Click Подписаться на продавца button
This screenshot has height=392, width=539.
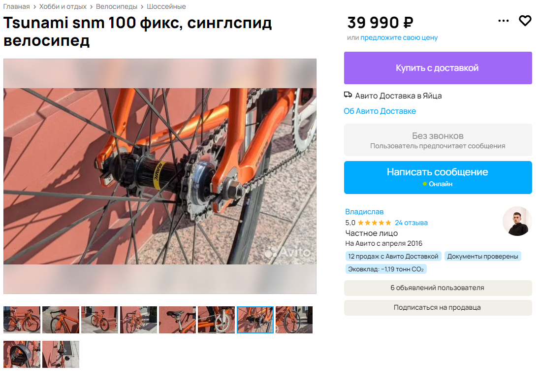click(438, 308)
